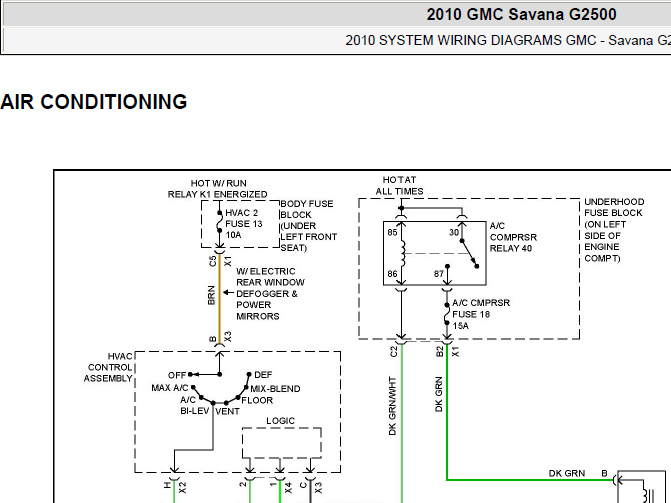Click the 'A/C COMPRSR RELAY 40' label

[x=513, y=237]
